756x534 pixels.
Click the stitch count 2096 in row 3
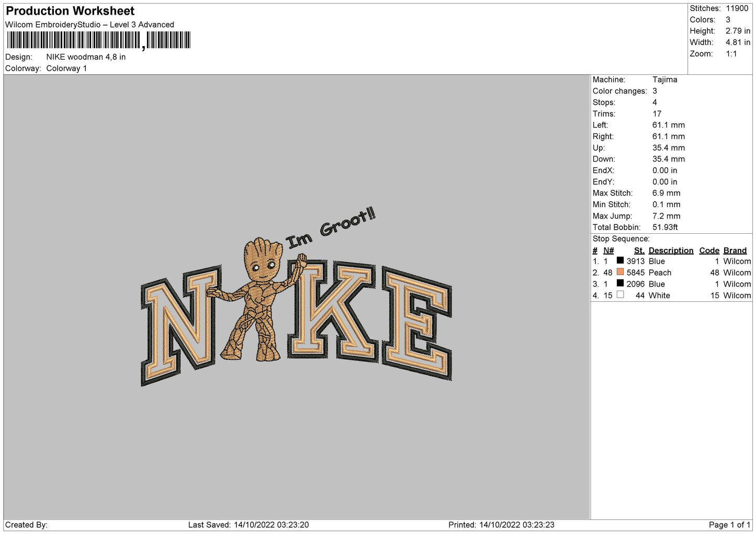point(635,284)
